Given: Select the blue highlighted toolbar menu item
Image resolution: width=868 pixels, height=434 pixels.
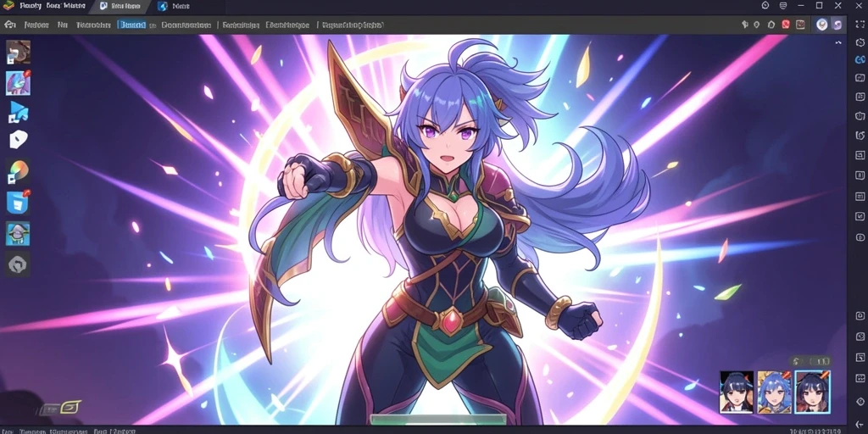Looking at the screenshot, I should tap(131, 25).
